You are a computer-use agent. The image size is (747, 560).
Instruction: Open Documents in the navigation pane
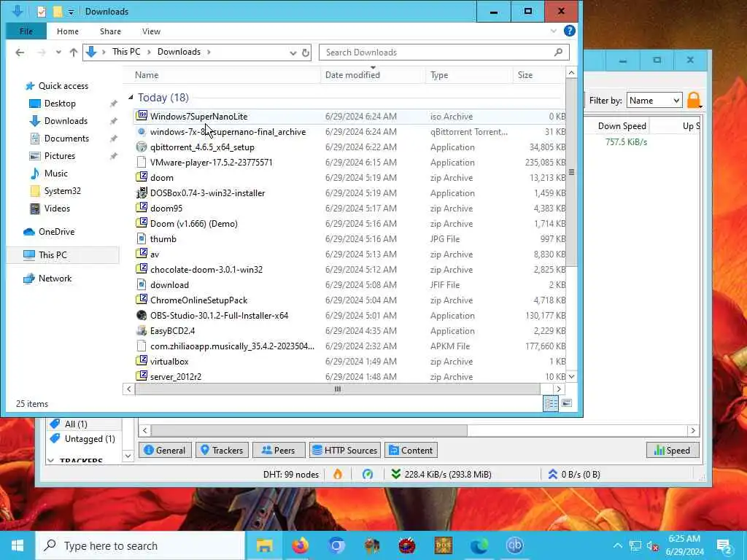(66, 139)
